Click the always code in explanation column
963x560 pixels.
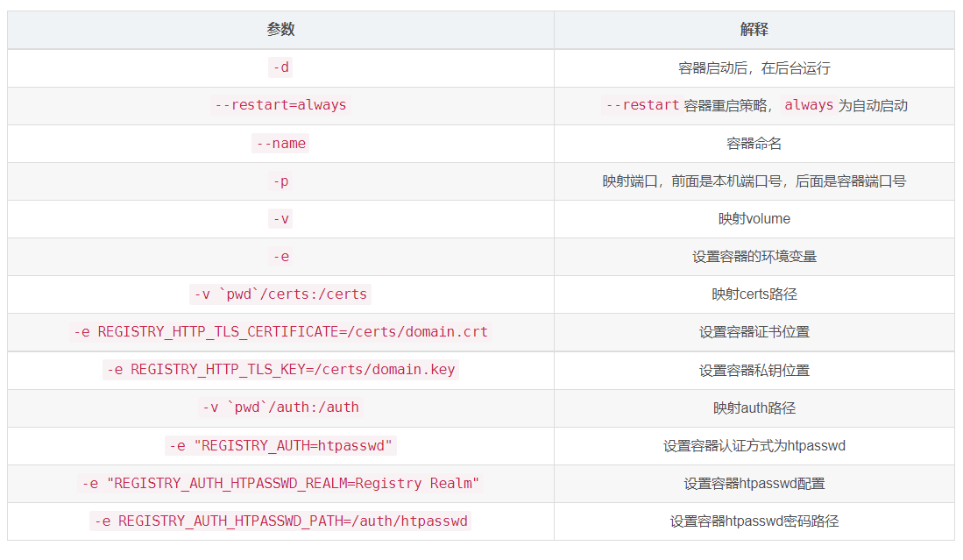tap(808, 106)
